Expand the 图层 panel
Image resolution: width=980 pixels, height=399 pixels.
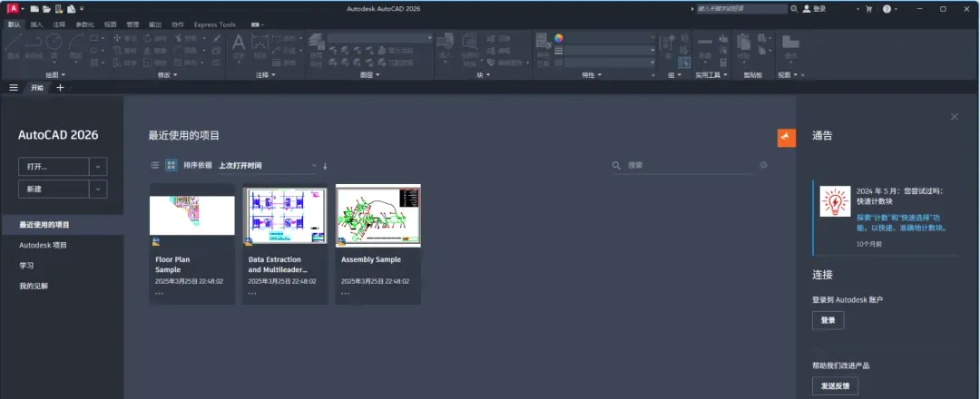tap(370, 75)
